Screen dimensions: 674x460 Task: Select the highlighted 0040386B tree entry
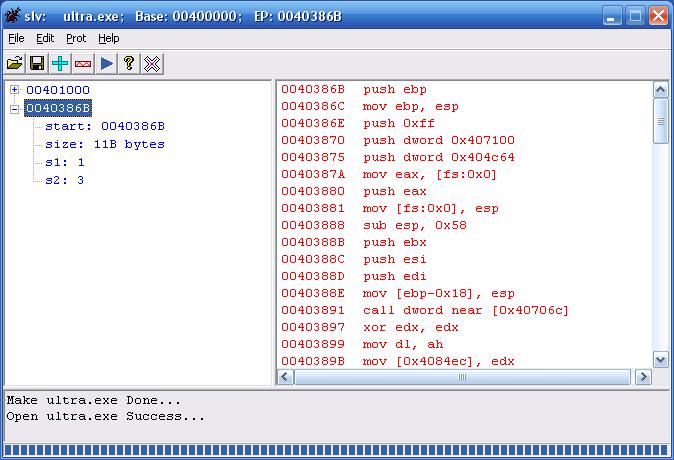tap(58, 108)
